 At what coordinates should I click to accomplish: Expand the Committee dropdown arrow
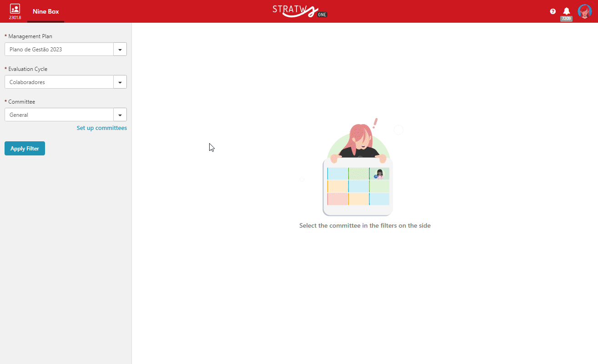tap(120, 115)
